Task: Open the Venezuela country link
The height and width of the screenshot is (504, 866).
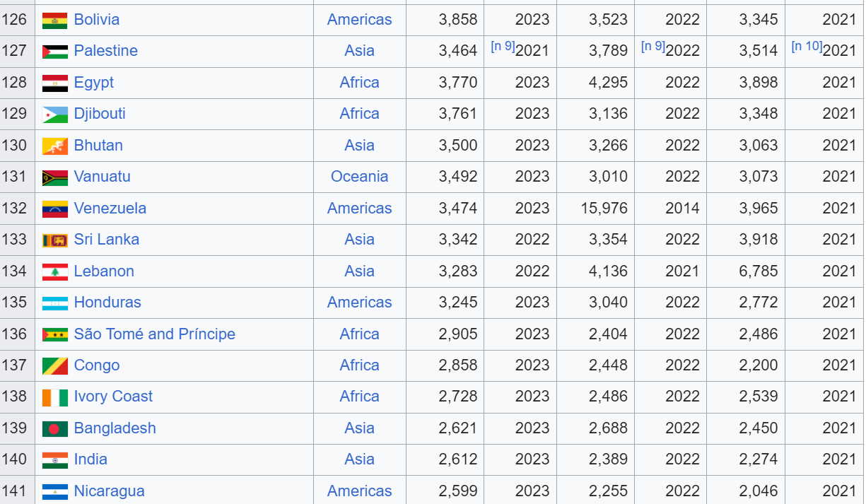Action: pyautogui.click(x=110, y=209)
